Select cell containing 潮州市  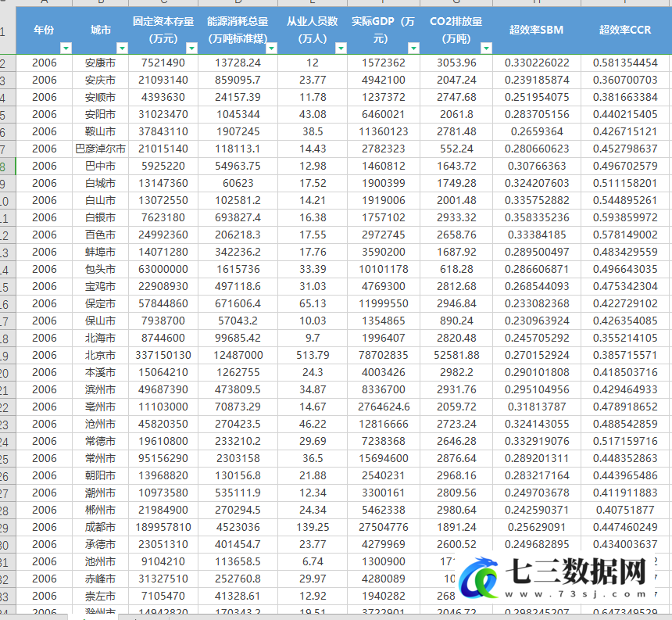click(101, 493)
